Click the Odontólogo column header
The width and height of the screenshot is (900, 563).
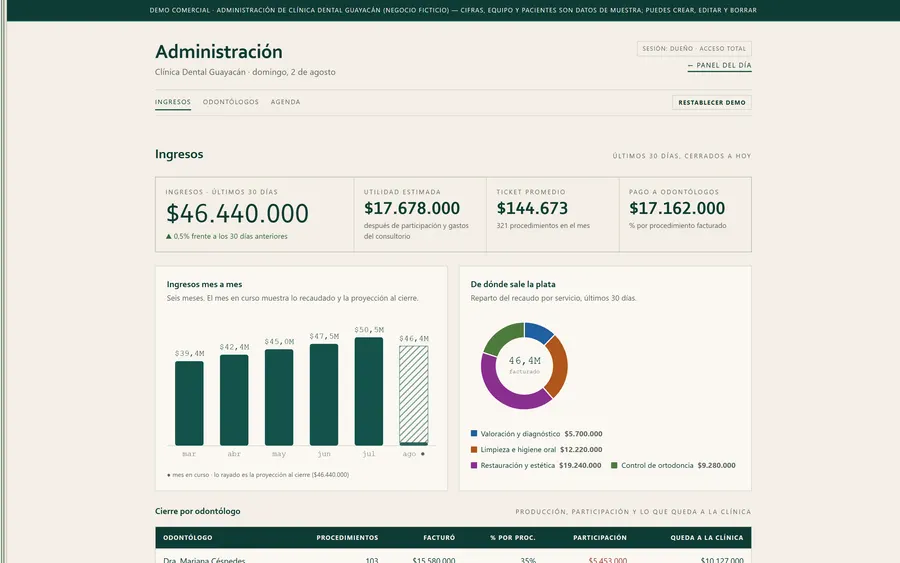click(x=188, y=538)
